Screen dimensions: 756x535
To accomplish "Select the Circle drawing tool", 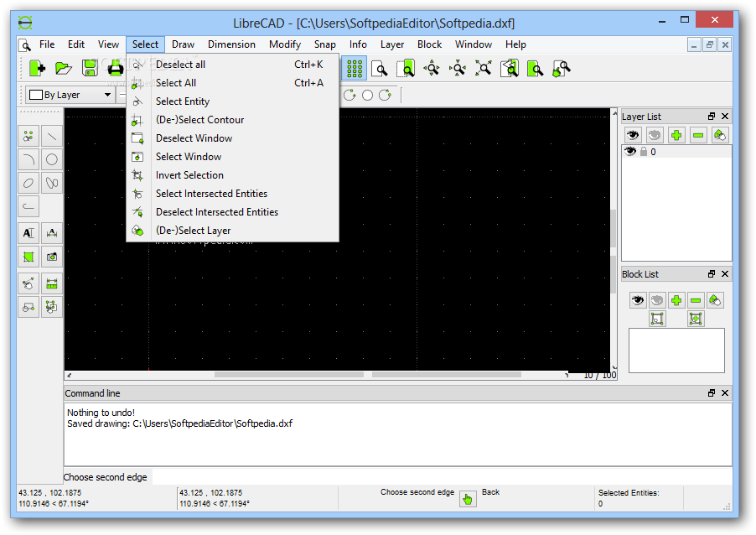I will click(x=52, y=159).
